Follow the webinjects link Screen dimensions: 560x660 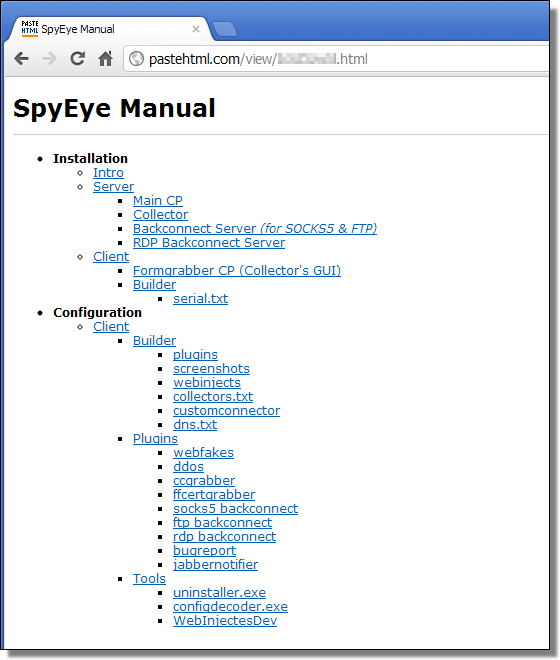click(207, 382)
